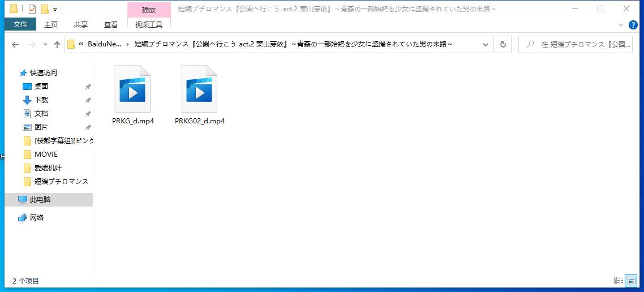Image resolution: width=644 pixels, height=292 pixels.
Task: Click the pin icon next to 图片
Action: (88, 127)
